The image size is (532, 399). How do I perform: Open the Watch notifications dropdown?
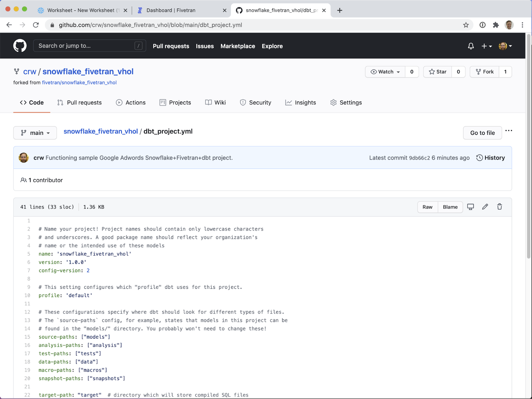385,72
